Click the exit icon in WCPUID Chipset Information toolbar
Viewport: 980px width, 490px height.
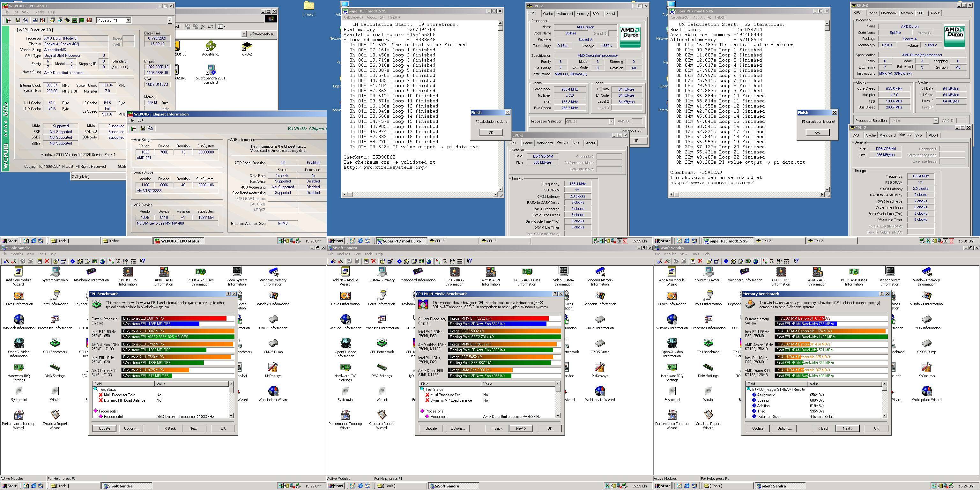coord(133,128)
